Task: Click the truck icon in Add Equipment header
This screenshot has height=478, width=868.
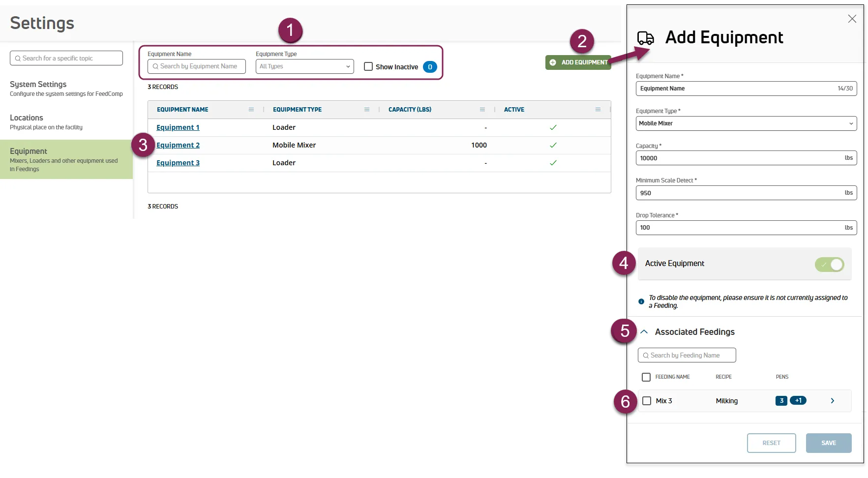Action: 646,38
